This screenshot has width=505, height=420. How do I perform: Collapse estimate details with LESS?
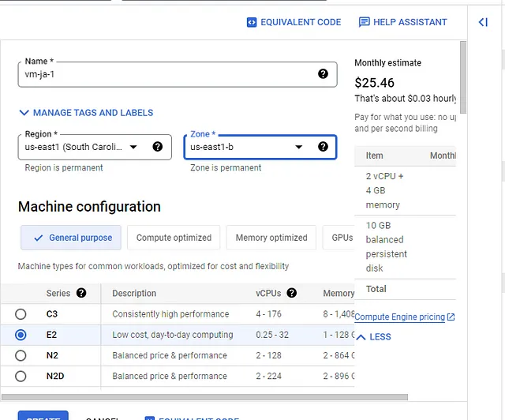[373, 337]
